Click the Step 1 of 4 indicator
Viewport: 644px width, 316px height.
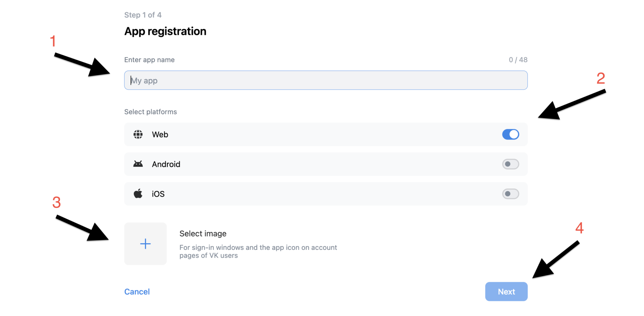[x=143, y=15]
